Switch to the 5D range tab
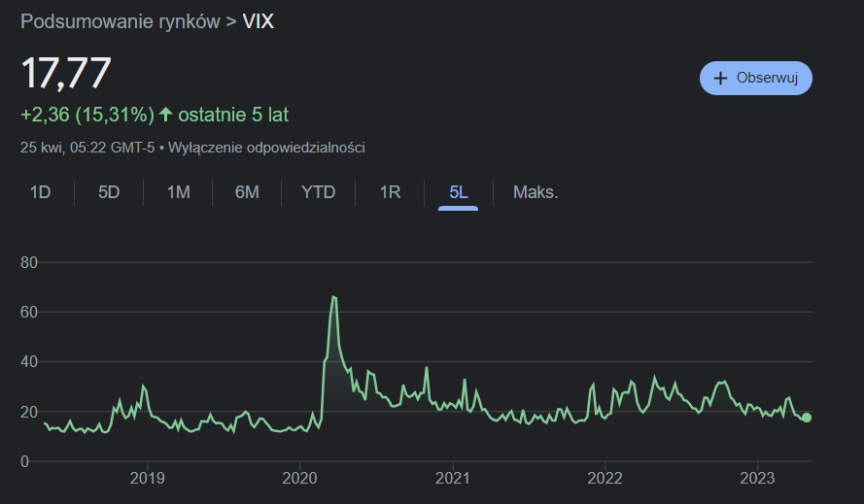This screenshot has width=864, height=504. 109,192
